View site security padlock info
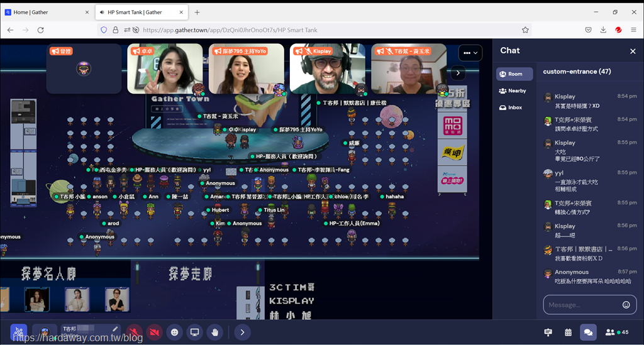The image size is (644, 345). pyautogui.click(x=116, y=30)
